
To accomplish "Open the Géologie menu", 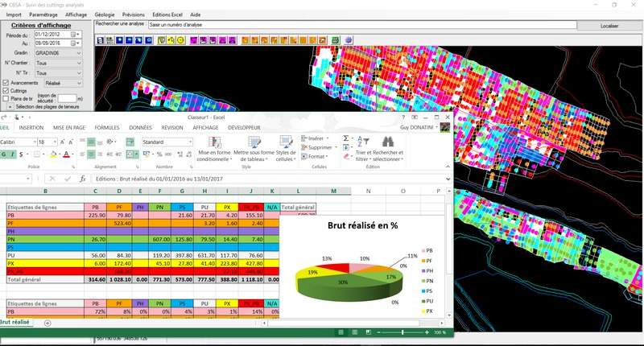I will (105, 14).
